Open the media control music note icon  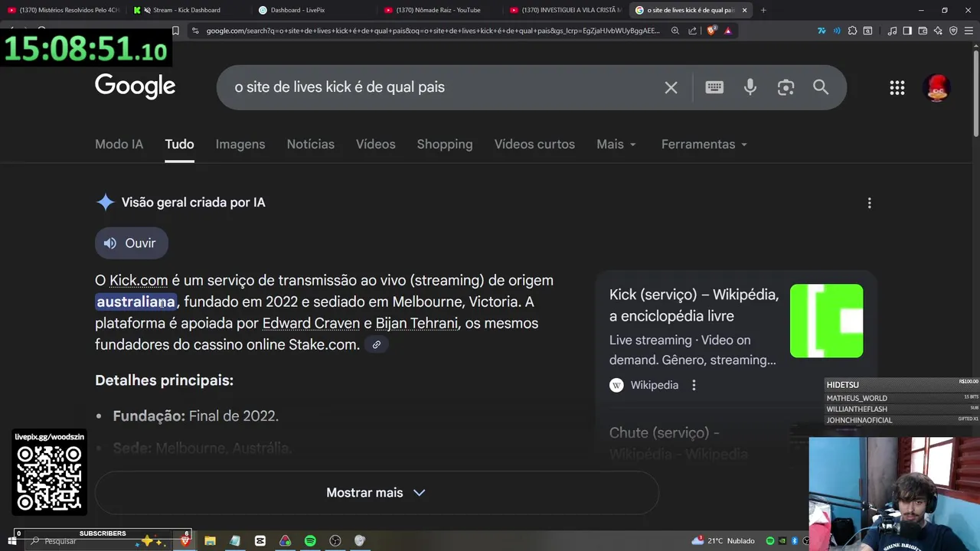(x=892, y=31)
